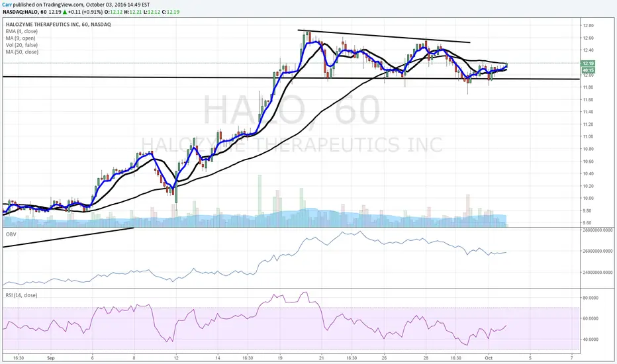This screenshot has width=617, height=364.
Task: Click the 16:30 time label between 14 and 19
Action: pos(248,358)
